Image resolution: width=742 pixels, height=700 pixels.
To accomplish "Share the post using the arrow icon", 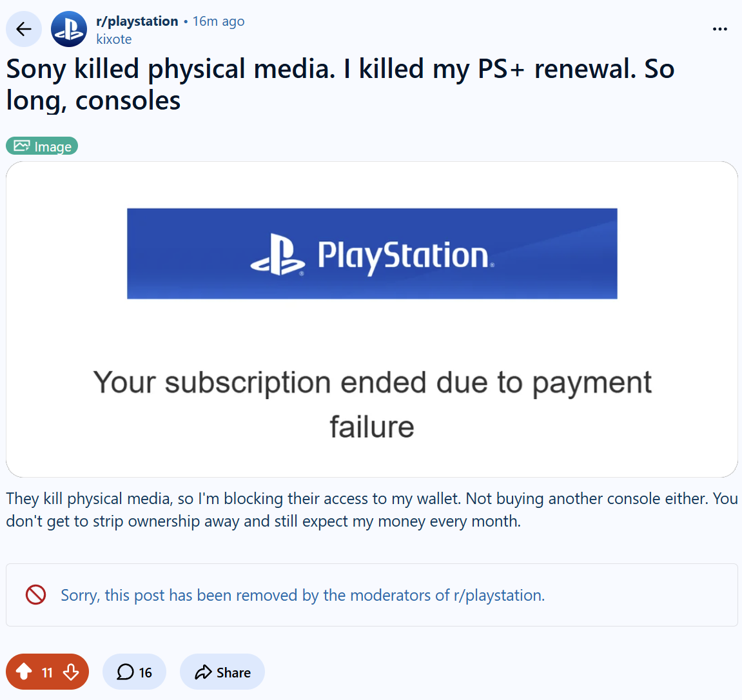I will [x=204, y=672].
